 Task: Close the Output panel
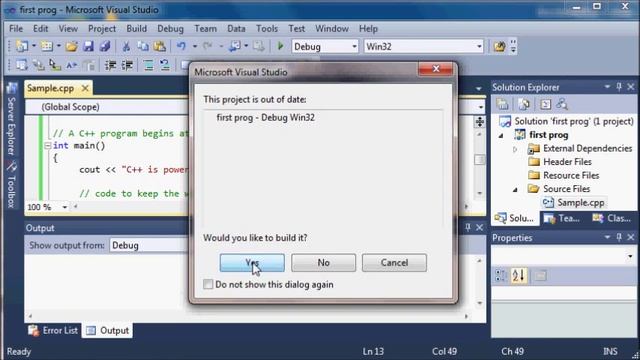(480, 227)
